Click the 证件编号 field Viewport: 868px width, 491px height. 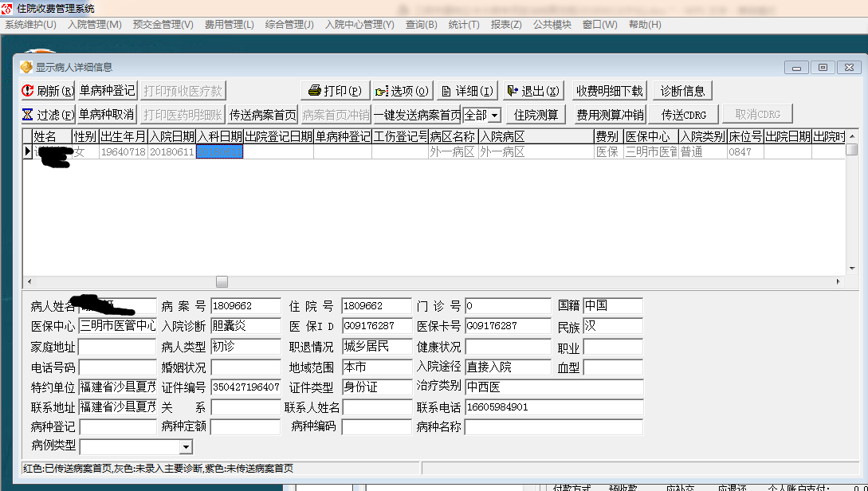(x=245, y=387)
